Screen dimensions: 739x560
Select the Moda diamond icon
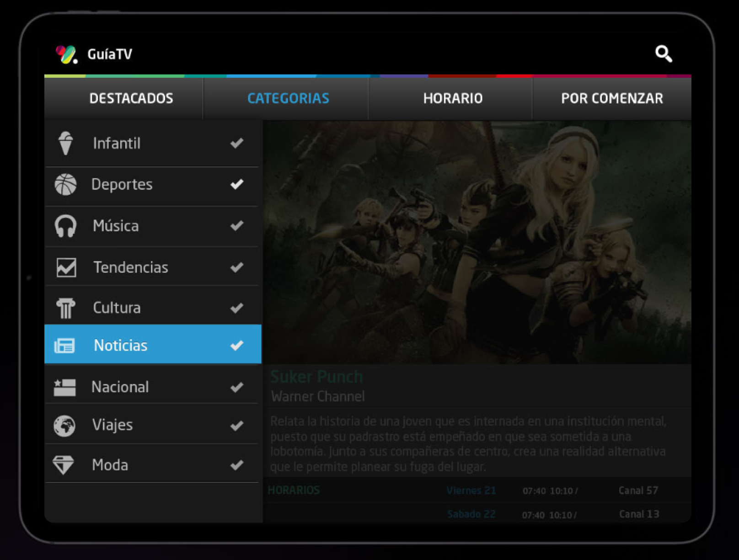coord(64,465)
